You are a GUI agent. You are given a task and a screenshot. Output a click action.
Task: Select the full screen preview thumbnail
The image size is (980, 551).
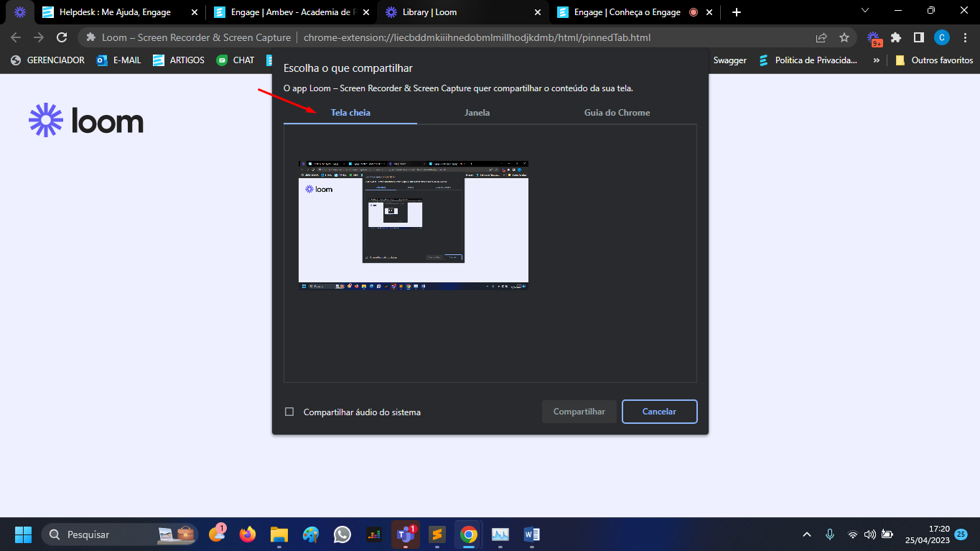click(x=414, y=225)
